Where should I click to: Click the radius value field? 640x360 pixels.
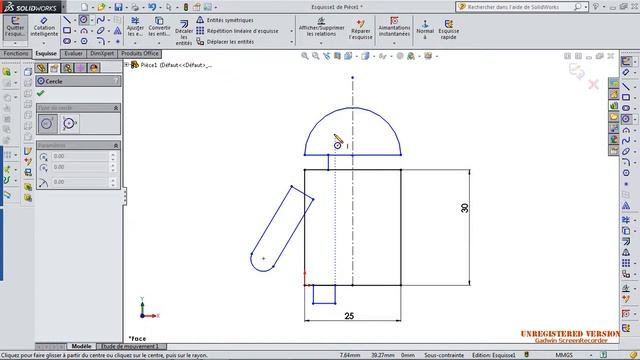click(x=80, y=182)
